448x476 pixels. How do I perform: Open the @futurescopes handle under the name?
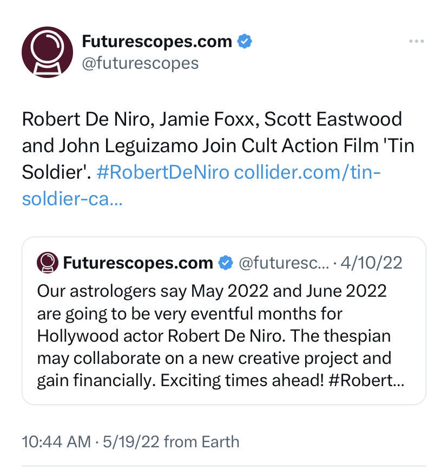(x=140, y=63)
